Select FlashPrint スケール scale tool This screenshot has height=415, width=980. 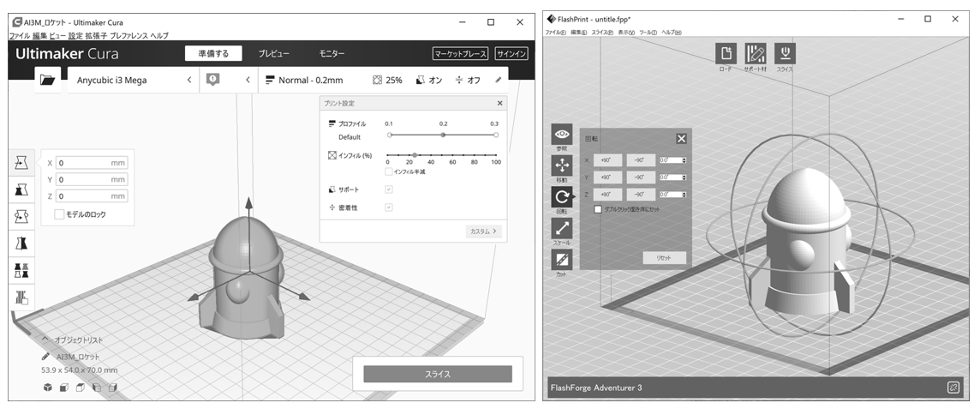point(562,228)
